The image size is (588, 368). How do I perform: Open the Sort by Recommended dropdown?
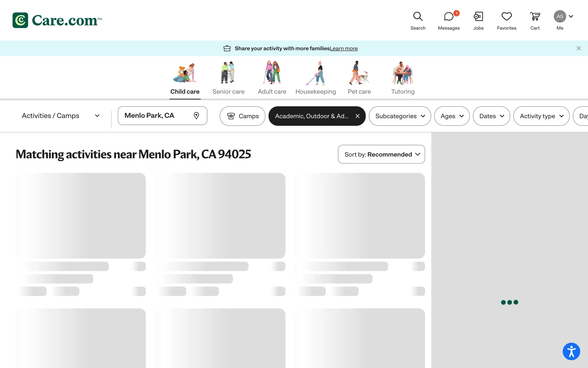[381, 154]
